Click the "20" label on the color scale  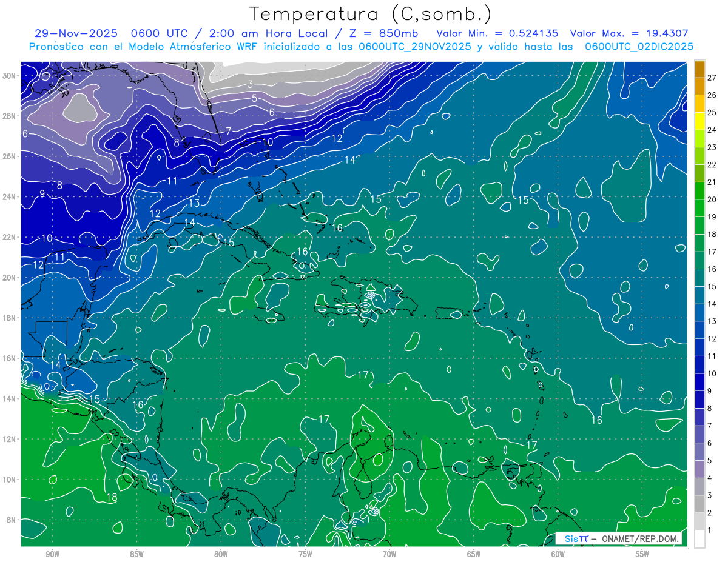pos(712,199)
